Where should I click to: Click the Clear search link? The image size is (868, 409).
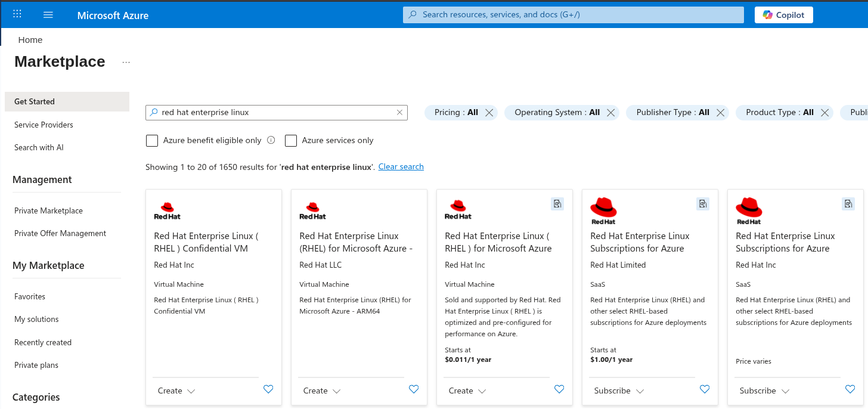click(401, 167)
